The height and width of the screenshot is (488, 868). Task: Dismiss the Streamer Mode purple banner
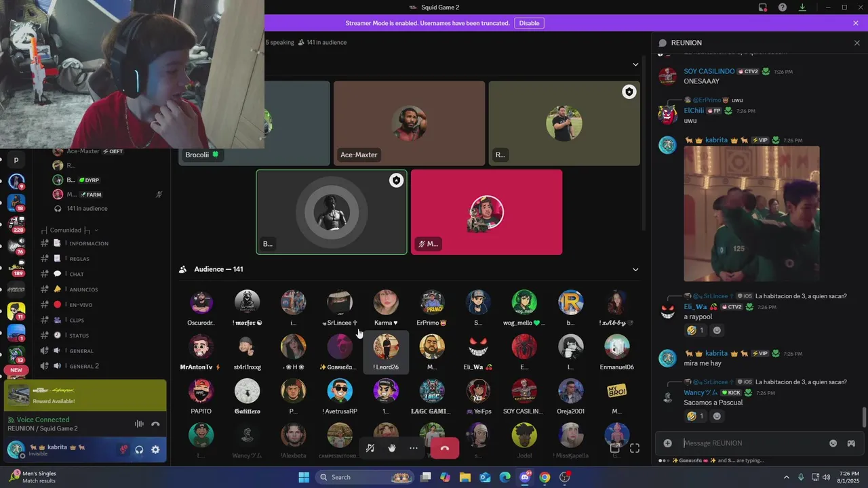click(x=856, y=23)
